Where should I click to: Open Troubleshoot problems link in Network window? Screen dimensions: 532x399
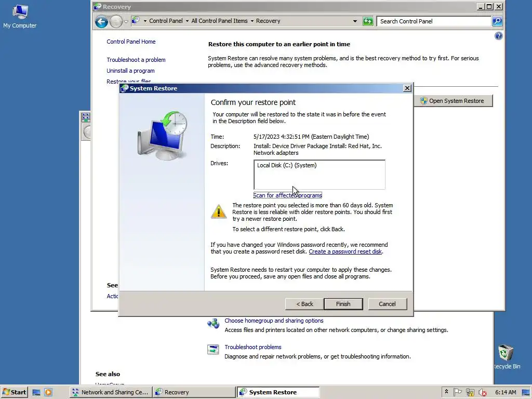[253, 347]
